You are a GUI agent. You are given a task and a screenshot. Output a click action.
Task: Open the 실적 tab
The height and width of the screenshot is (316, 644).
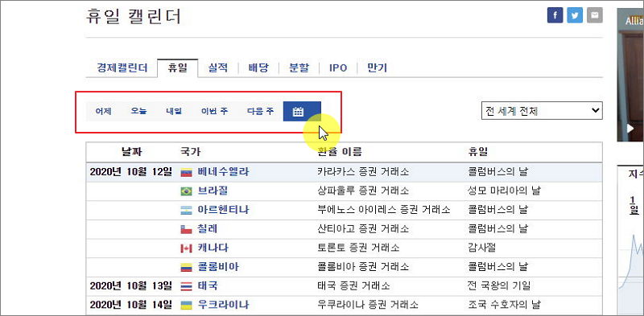click(217, 68)
